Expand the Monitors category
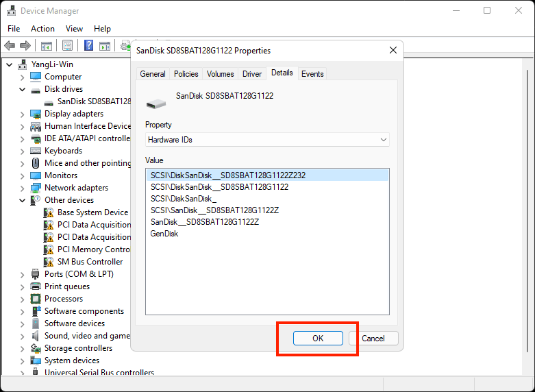The image size is (535, 392). (22, 176)
